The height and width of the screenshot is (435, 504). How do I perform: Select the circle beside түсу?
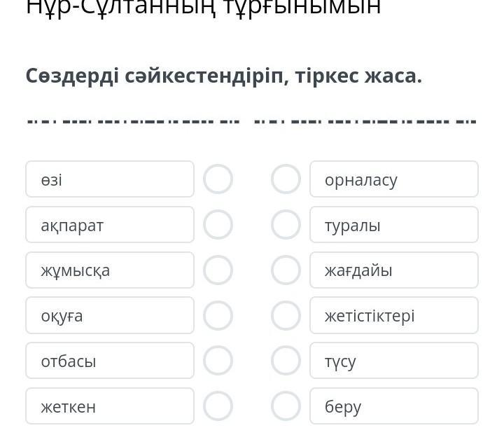[x=286, y=361]
